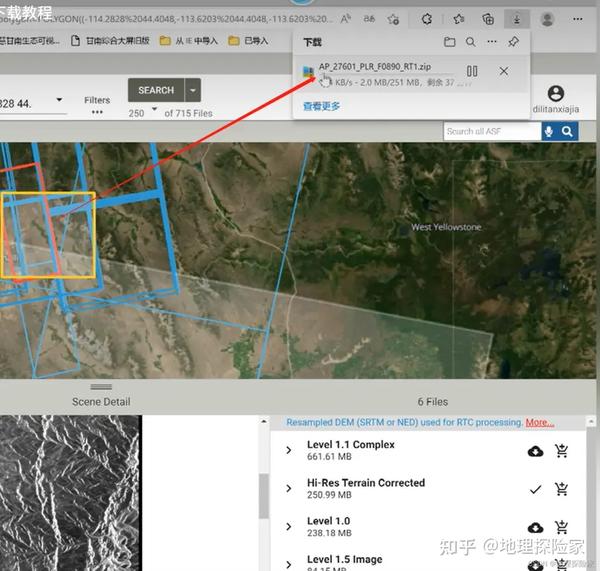Screen dimensions: 600x571
Task: Pin the downloads popup panel
Action: pyautogui.click(x=513, y=42)
